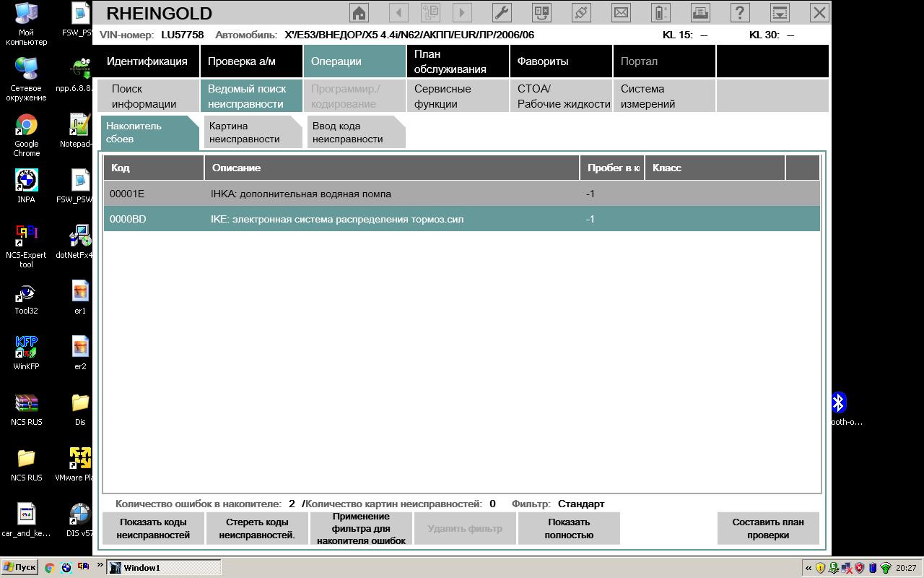
Task: Open Система измерений submenu
Action: tap(664, 96)
